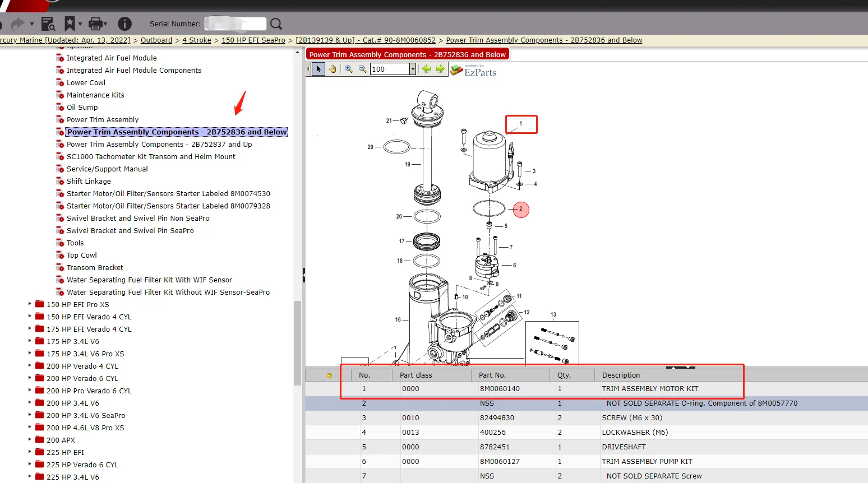Viewport: 868px width, 483px height.
Task: Click the printer icon
Action: (x=95, y=24)
